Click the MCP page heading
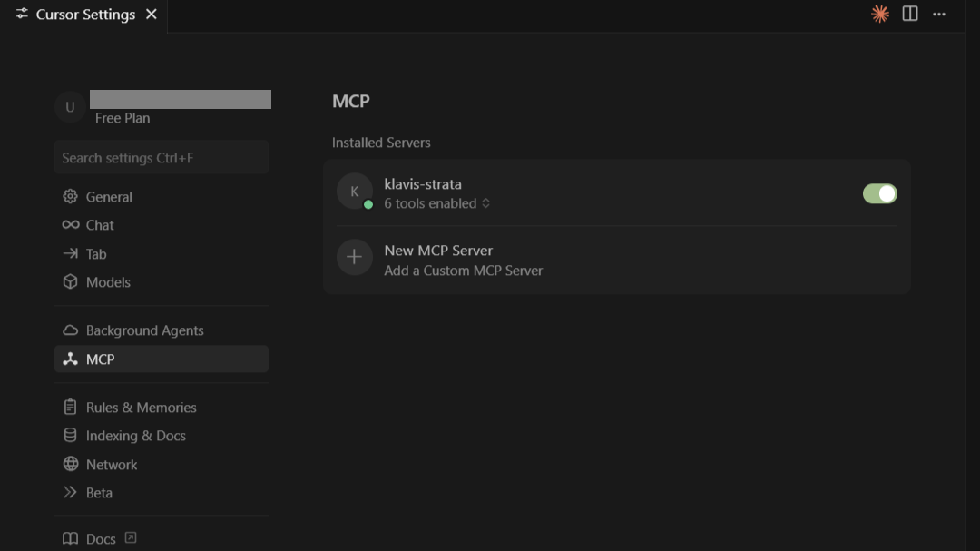Image resolution: width=980 pixels, height=551 pixels. 350,102
